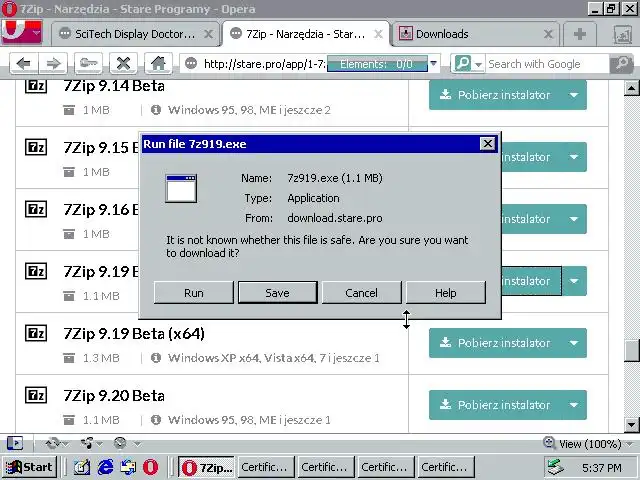Launch Opera from quick launch icon

[150, 467]
